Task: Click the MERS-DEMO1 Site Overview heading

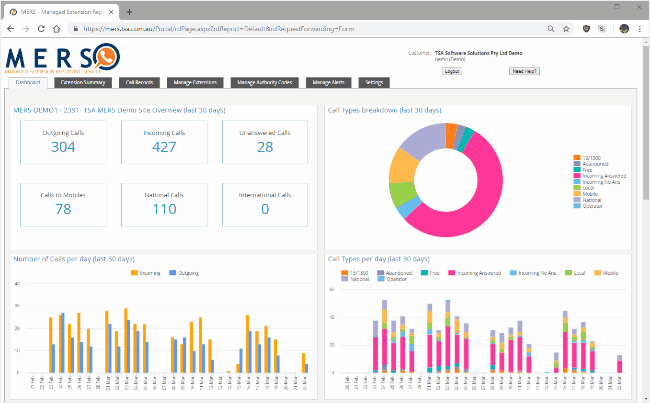Action: [119, 110]
